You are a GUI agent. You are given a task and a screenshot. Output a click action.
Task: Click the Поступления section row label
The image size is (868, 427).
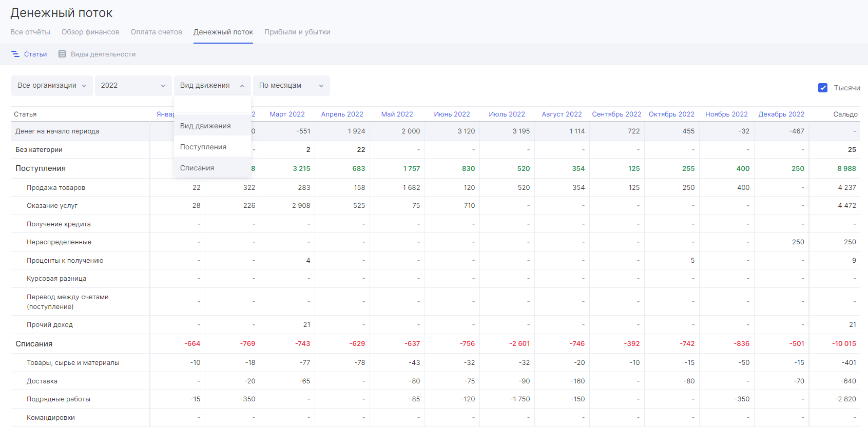(41, 168)
